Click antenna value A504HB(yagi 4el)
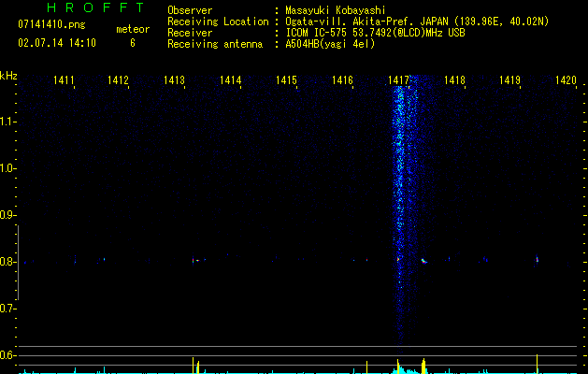 click(x=330, y=44)
